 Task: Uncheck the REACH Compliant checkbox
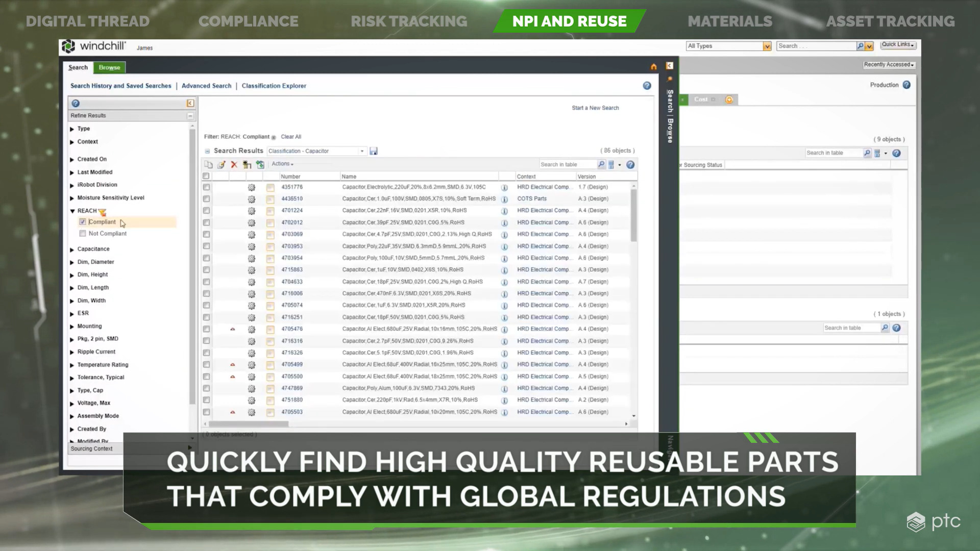[83, 222]
